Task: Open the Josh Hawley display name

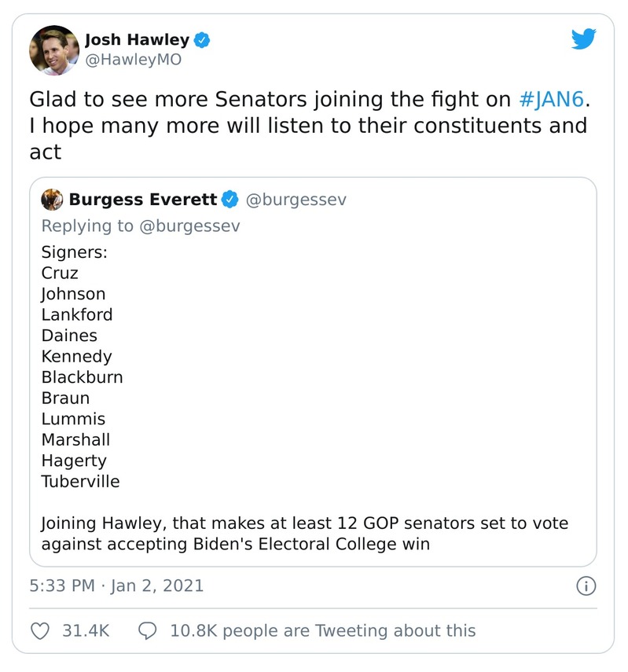Action: tap(137, 39)
